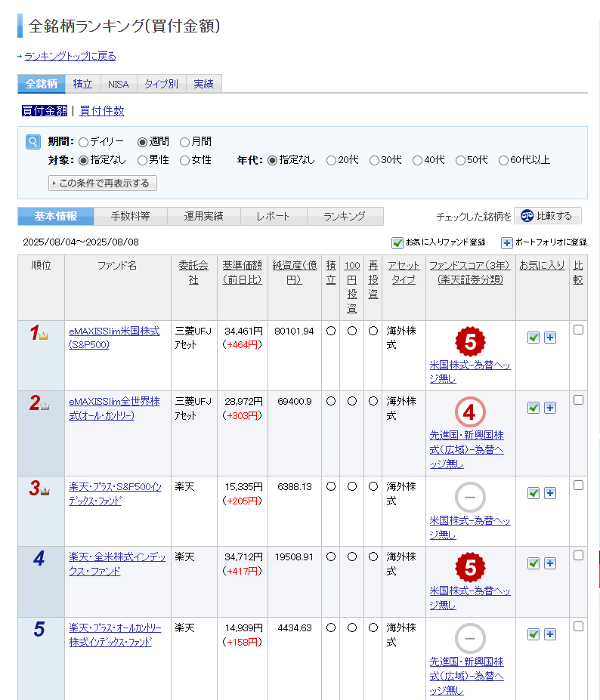Image resolution: width=600 pixels, height=700 pixels.
Task: Favorite 楽天・プラス・S&P500 fund with check icon
Action: coord(534,493)
